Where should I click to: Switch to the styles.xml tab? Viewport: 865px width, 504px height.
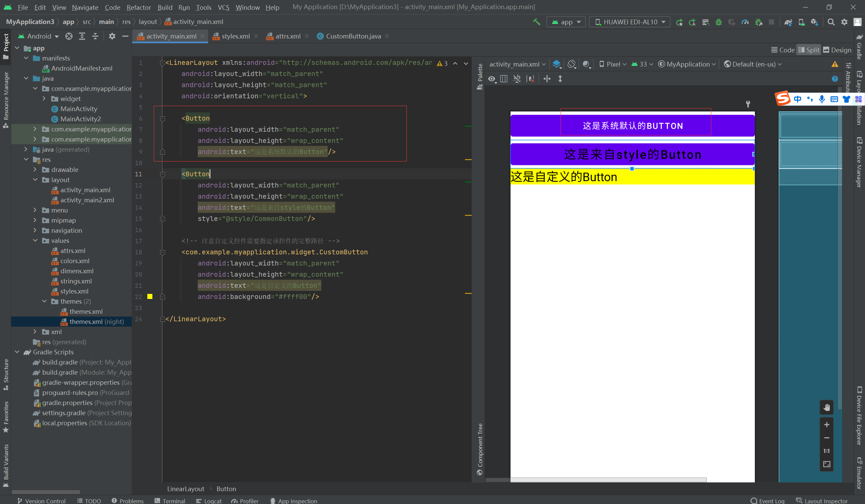click(236, 36)
